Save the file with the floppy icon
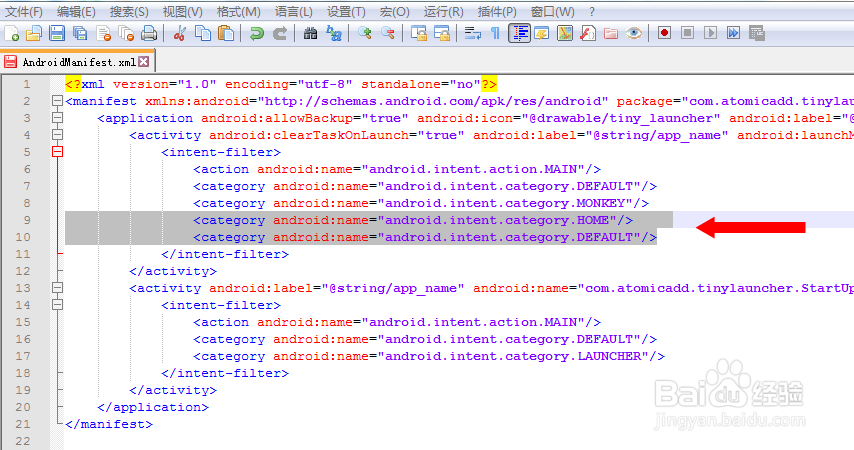Image resolution: width=854 pixels, height=450 pixels. click(57, 33)
